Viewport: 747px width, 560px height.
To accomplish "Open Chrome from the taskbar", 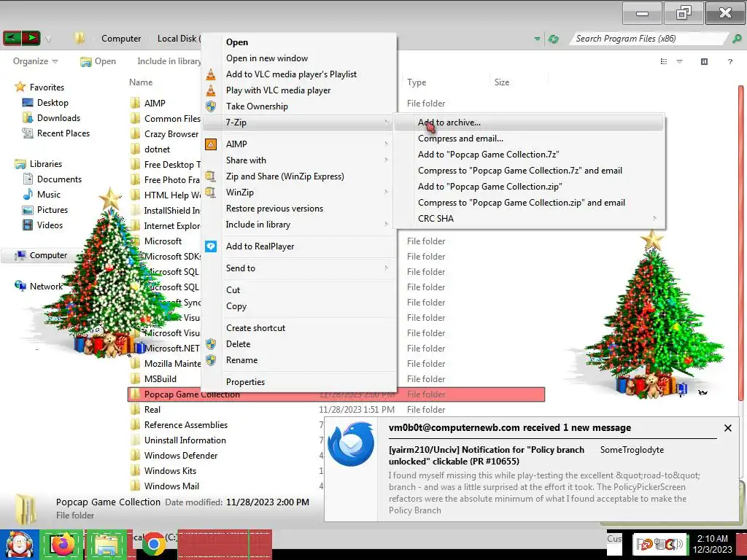I will [153, 545].
